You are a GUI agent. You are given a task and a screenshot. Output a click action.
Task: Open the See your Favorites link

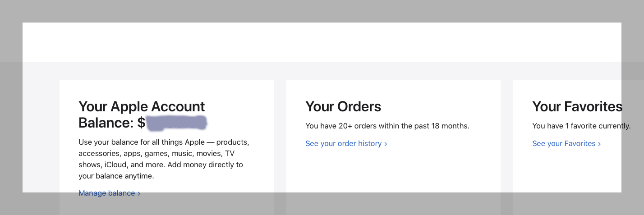click(x=564, y=144)
